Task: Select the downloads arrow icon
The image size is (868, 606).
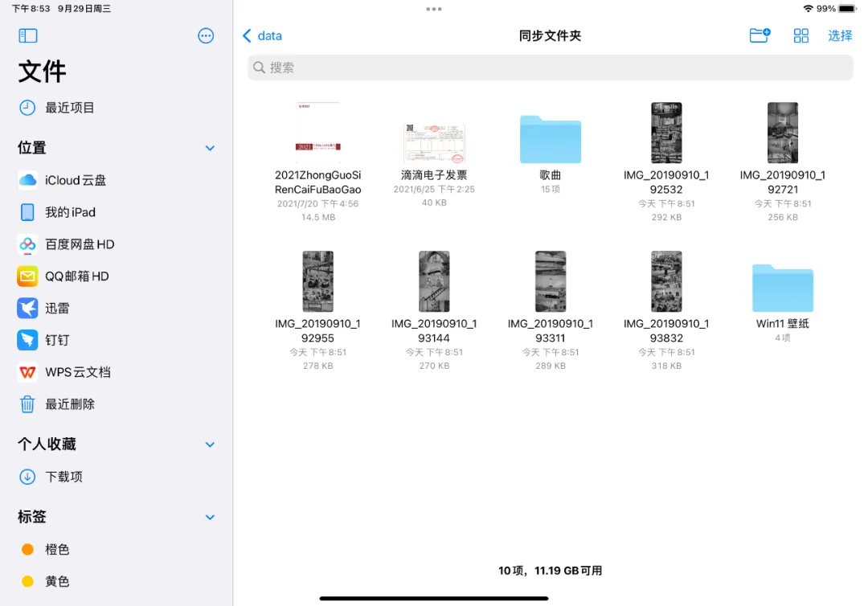Action: pyautogui.click(x=27, y=477)
